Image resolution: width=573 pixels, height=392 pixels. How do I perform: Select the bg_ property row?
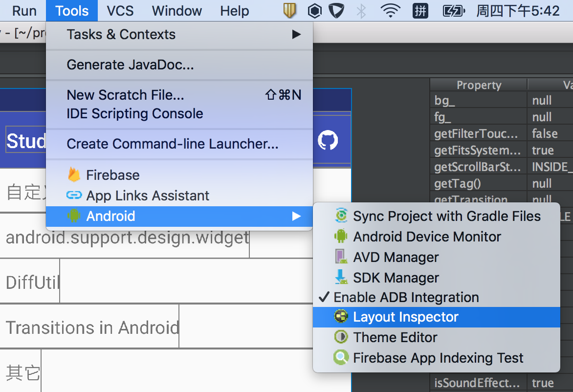(x=502, y=101)
